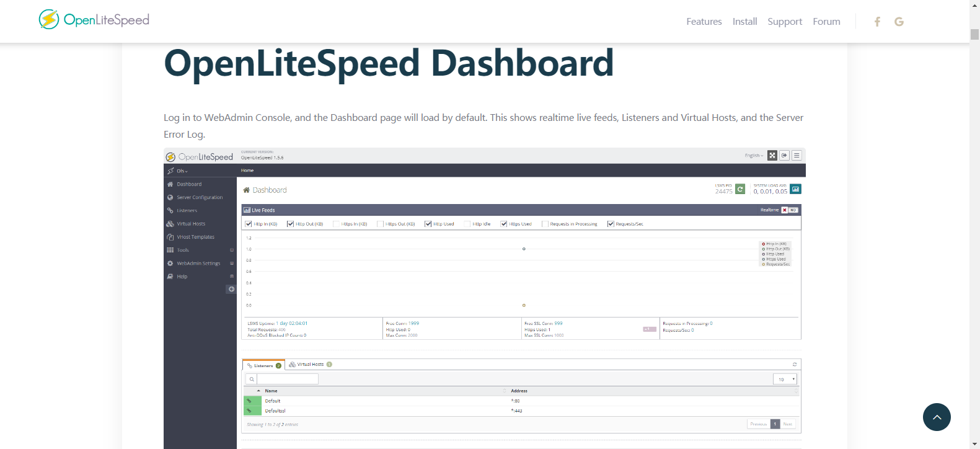Expand the Help submenu plus icon
The width and height of the screenshot is (980, 449).
pos(232,277)
